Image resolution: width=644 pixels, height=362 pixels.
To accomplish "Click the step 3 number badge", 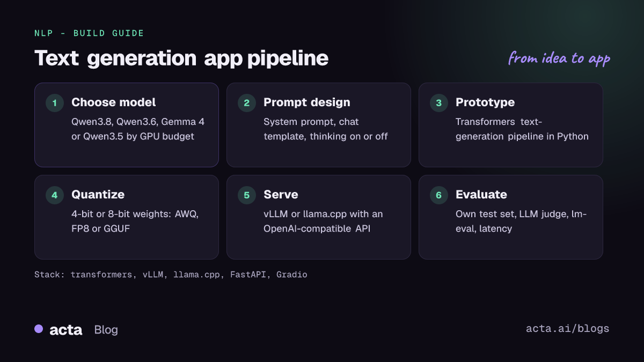I will pos(438,103).
